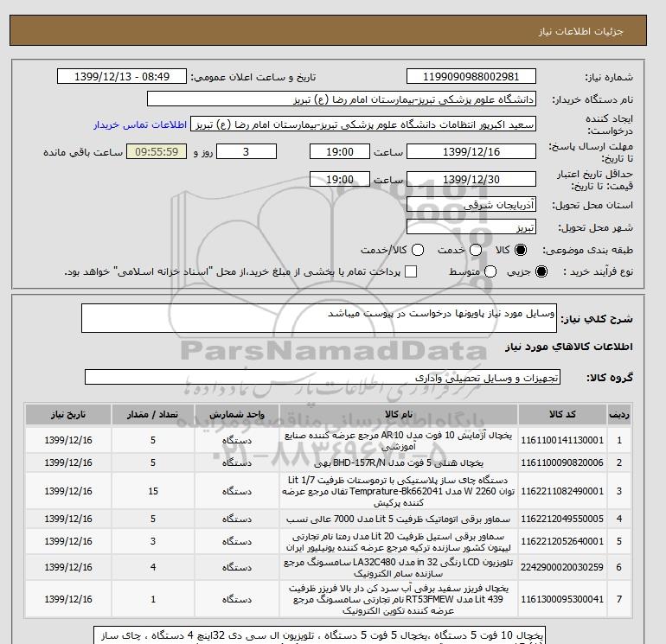Click the کد کالا column header
This screenshot has width=666, height=644.
(x=562, y=414)
